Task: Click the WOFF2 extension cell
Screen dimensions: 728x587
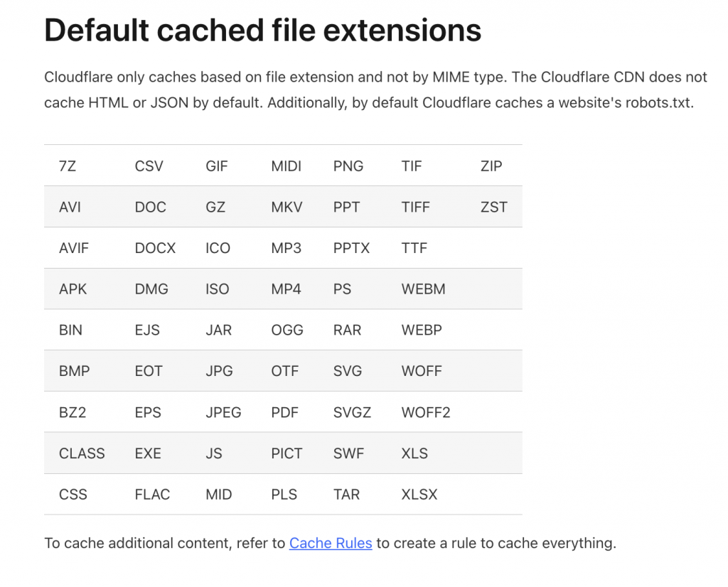Action: click(x=426, y=412)
